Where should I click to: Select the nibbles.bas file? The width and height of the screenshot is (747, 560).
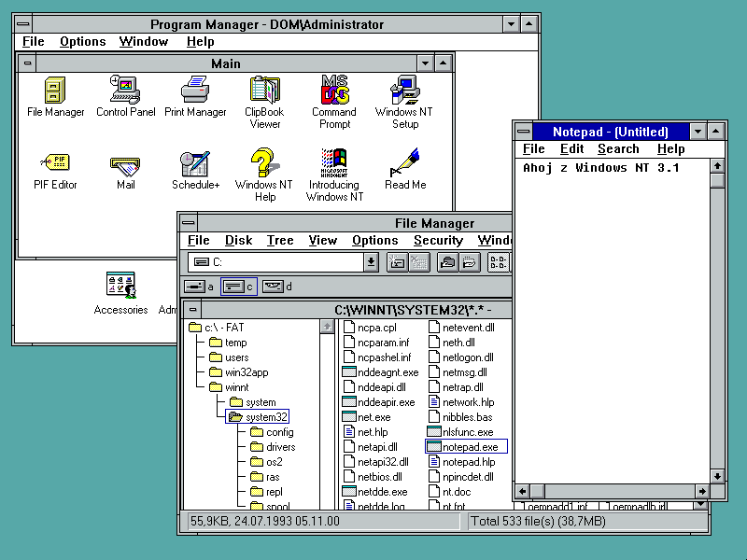(467, 417)
